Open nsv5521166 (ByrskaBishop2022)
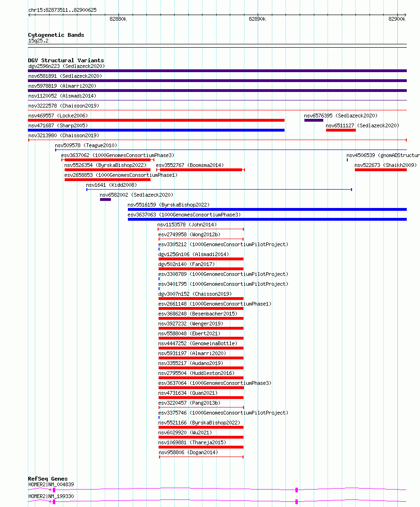 coord(199,423)
